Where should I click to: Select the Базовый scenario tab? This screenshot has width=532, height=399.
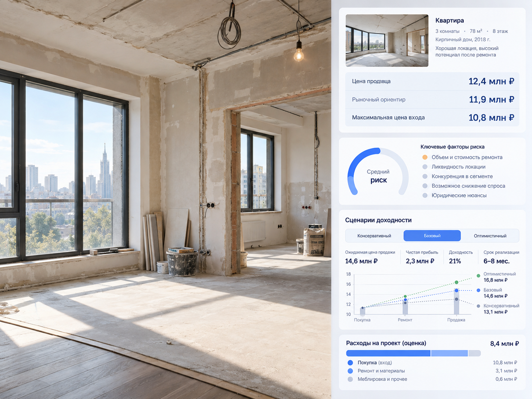tap(432, 236)
